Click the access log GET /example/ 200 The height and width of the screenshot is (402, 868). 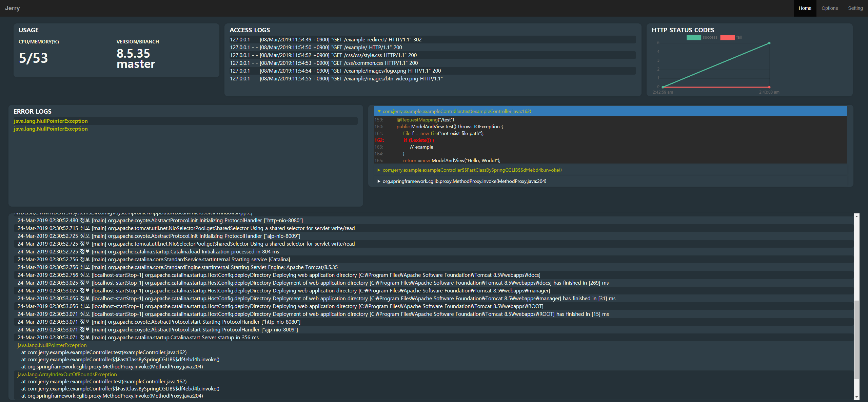[433, 47]
